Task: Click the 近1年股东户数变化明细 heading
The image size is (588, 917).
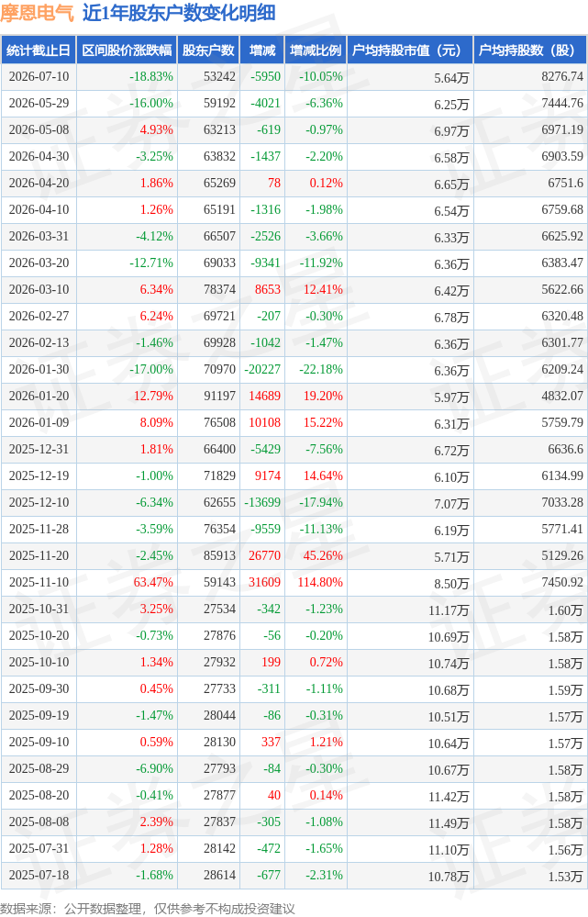Action: (x=179, y=13)
